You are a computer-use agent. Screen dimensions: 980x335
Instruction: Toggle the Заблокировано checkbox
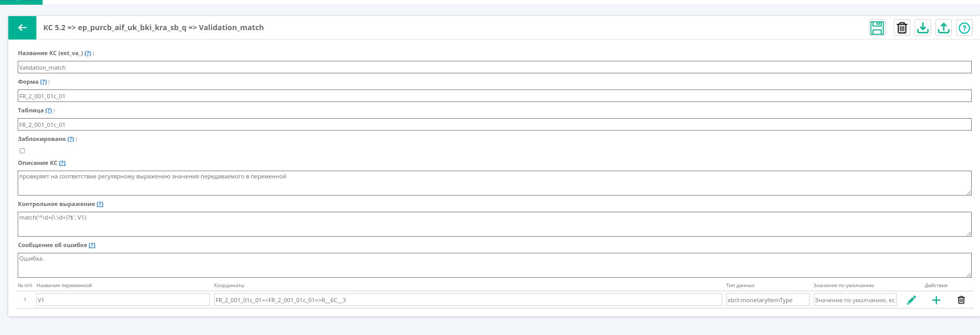pyautogui.click(x=22, y=151)
